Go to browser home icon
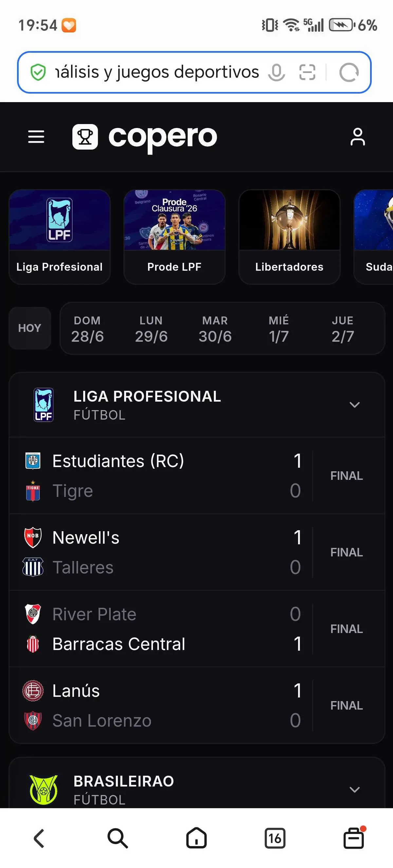The image size is (393, 868). pos(196,838)
